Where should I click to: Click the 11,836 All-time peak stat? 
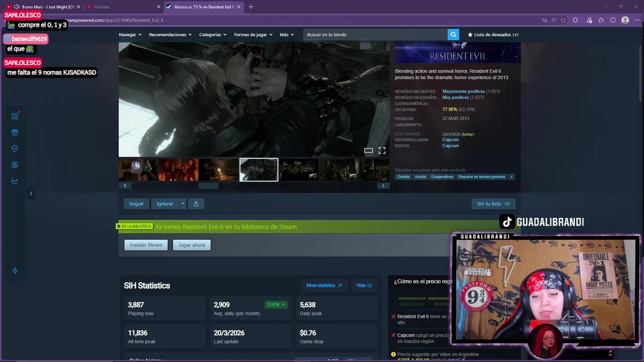165,336
